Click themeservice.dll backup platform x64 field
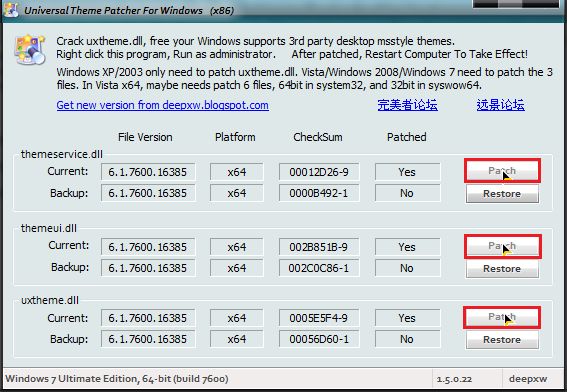The width and height of the screenshot is (567, 392). [236, 193]
